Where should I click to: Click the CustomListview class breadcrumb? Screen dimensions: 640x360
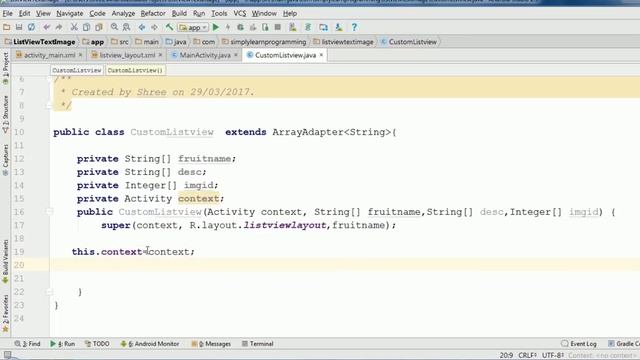[408, 42]
